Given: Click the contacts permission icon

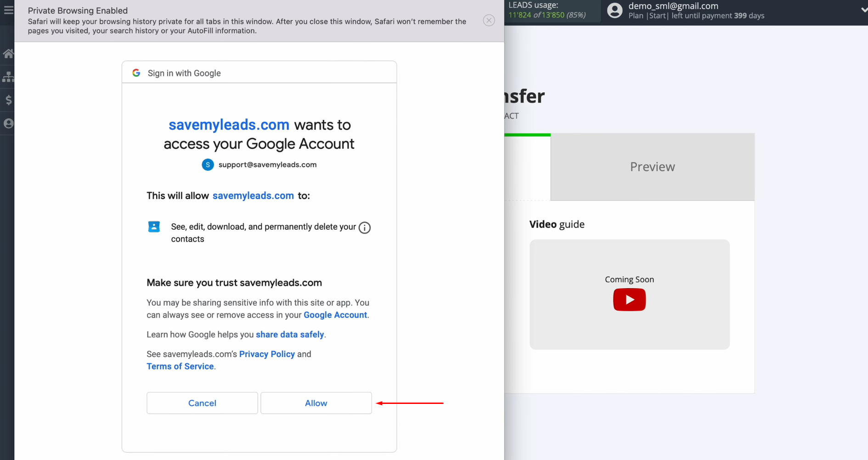Looking at the screenshot, I should point(154,227).
